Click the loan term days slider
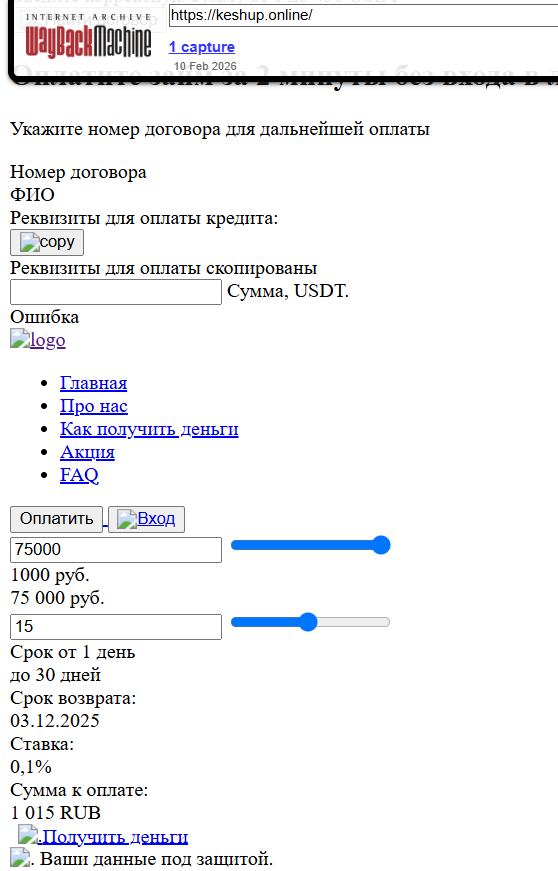Viewport: 558px width, 871px height. click(310, 622)
